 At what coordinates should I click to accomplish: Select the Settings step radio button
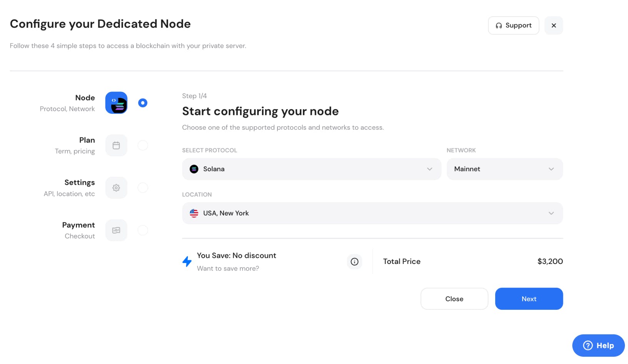[142, 188]
